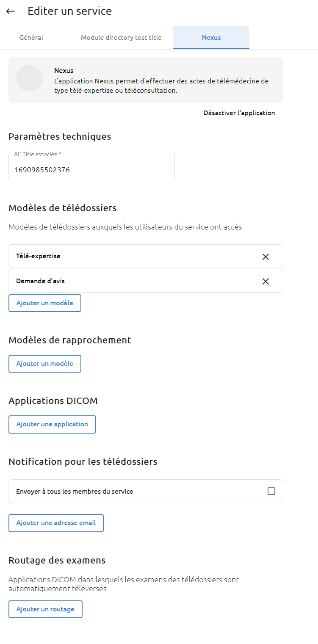The height and width of the screenshot is (644, 318).
Task: Click the Nexus application round avatar
Action: coord(29,78)
